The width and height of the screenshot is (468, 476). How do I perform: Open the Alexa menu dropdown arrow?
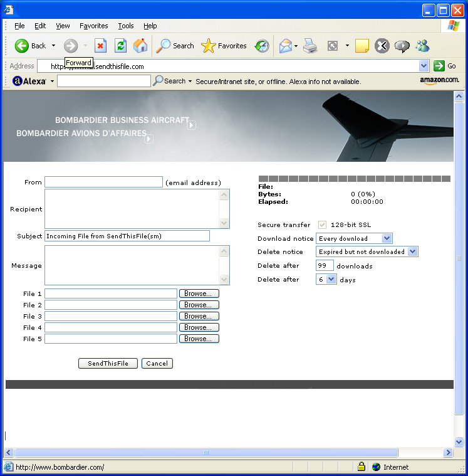pyautogui.click(x=52, y=81)
